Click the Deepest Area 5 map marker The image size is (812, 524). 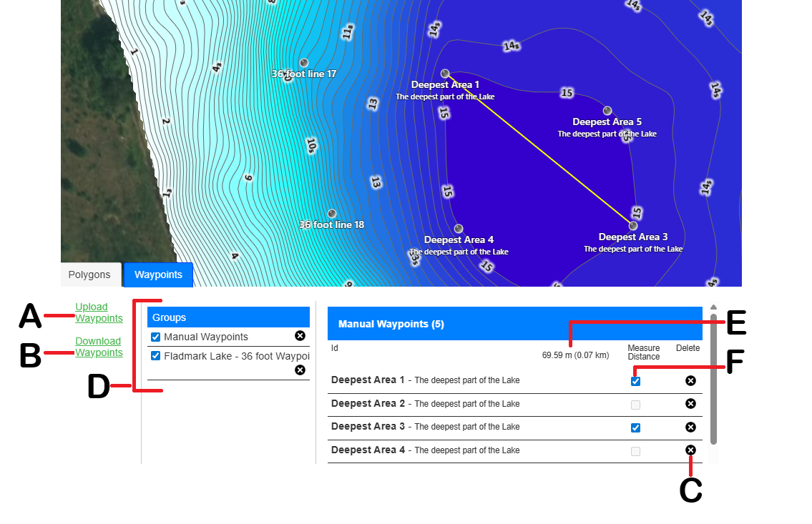(x=607, y=111)
